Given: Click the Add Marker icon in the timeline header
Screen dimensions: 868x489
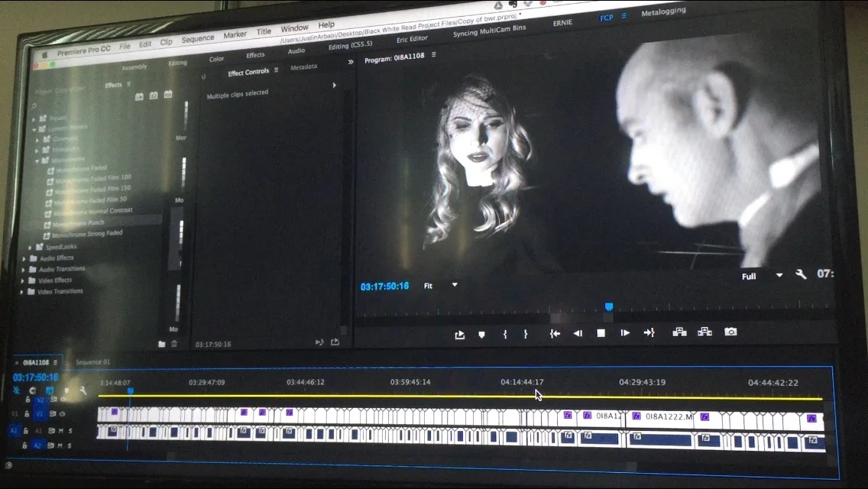Looking at the screenshot, I should click(x=66, y=390).
